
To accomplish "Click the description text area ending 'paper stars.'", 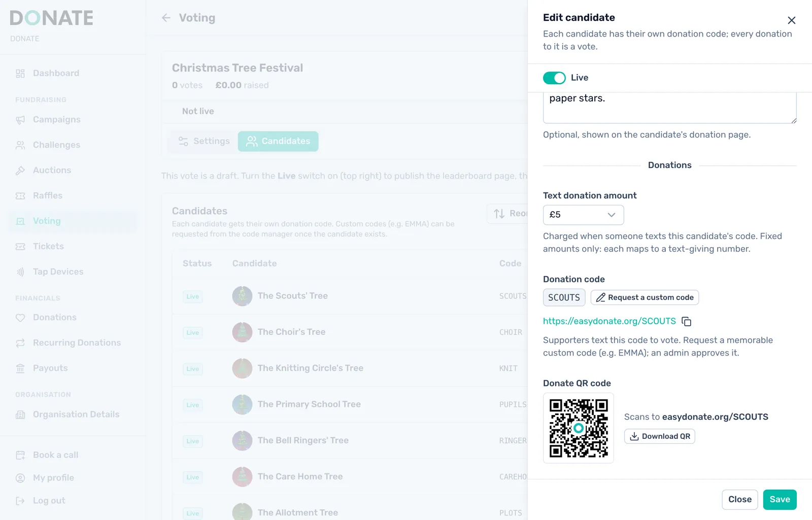I will (669, 108).
